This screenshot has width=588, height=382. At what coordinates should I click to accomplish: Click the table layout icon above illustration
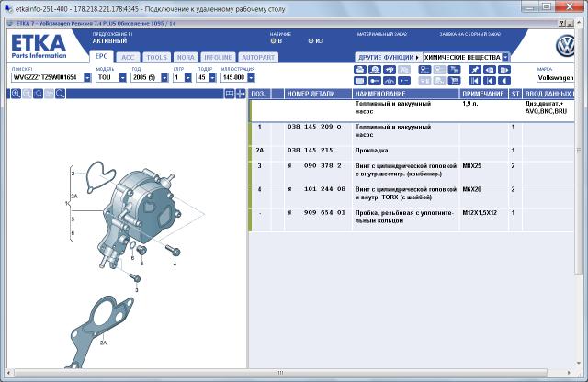click(x=230, y=94)
